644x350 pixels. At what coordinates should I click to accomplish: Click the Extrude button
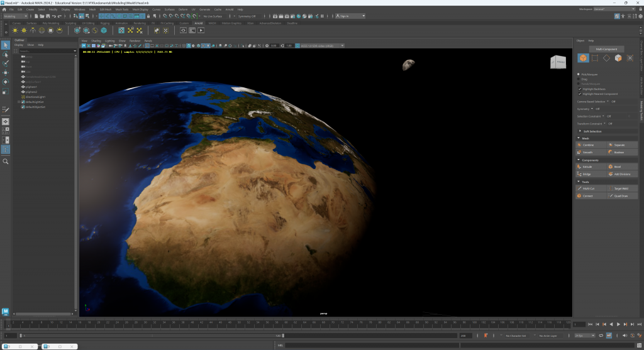pyautogui.click(x=591, y=167)
